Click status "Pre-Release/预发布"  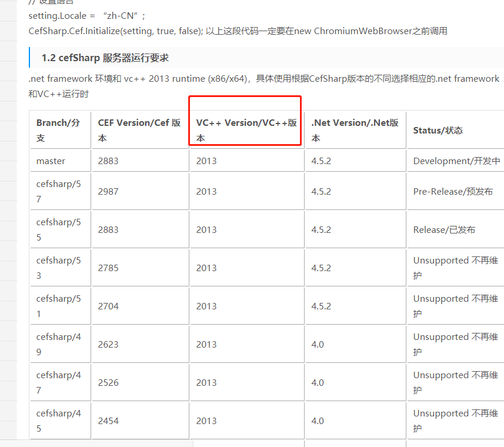click(455, 191)
